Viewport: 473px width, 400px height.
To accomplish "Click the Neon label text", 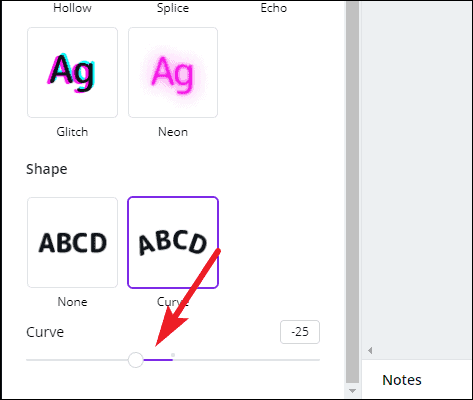I will click(173, 132).
